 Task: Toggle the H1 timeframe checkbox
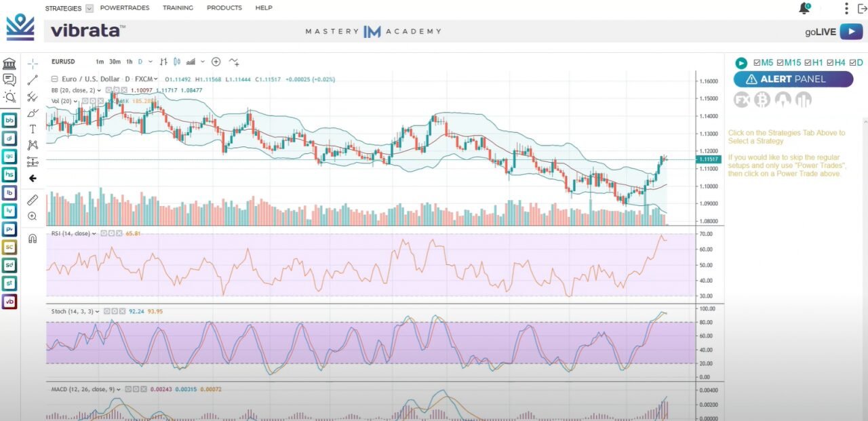[808, 62]
